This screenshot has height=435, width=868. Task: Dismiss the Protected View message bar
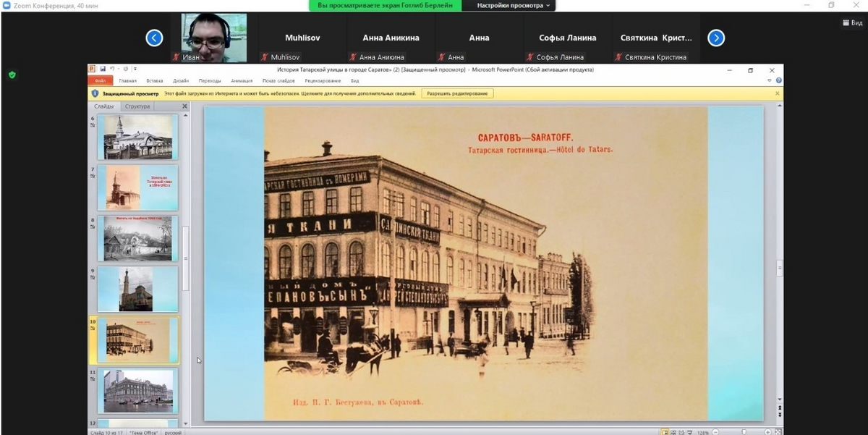coord(778,93)
